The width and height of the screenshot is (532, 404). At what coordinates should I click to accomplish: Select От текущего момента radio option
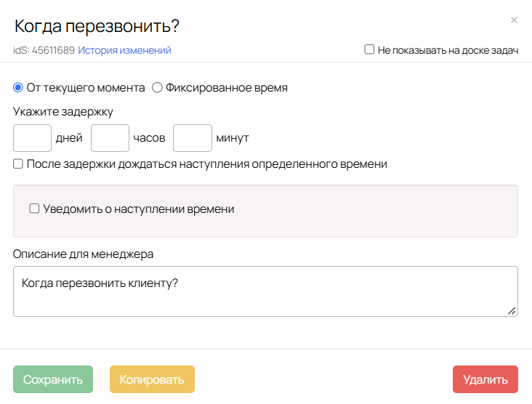18,87
